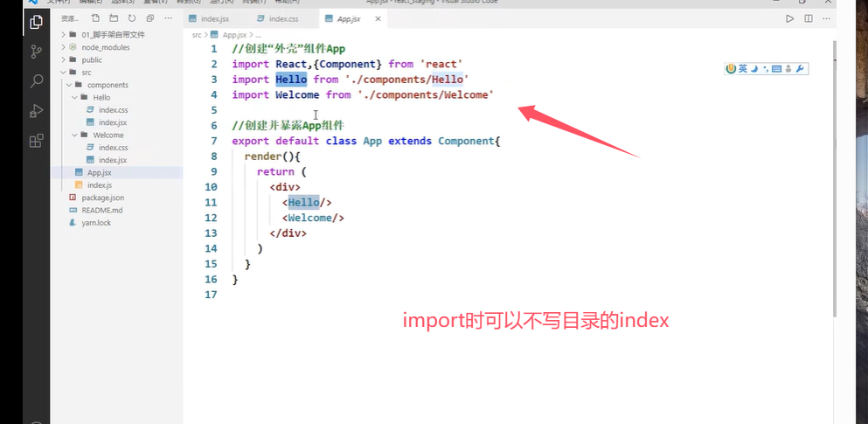Click the New Folder icon in explorer header

tap(114, 19)
